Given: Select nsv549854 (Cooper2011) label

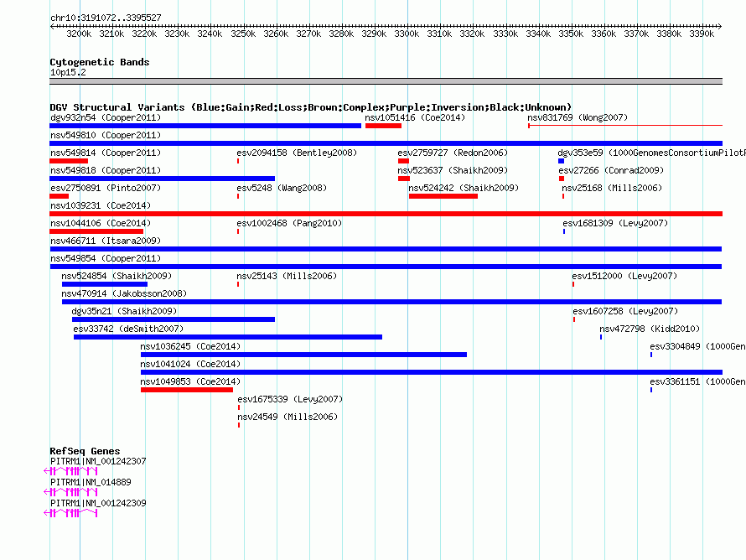Looking at the screenshot, I should tap(106, 258).
